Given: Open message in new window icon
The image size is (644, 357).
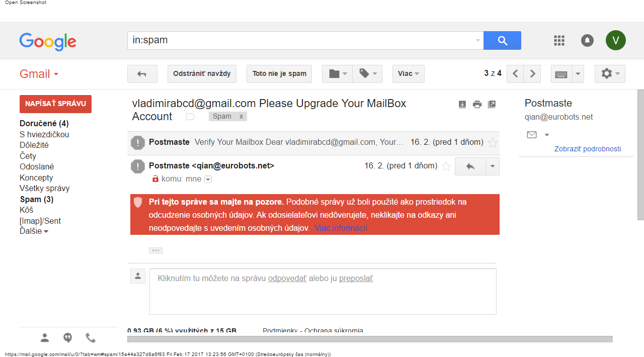Looking at the screenshot, I should pyautogui.click(x=492, y=104).
